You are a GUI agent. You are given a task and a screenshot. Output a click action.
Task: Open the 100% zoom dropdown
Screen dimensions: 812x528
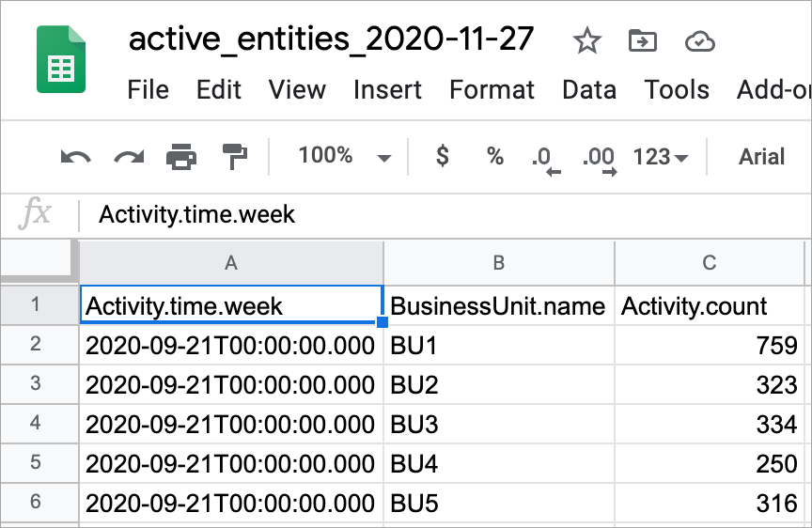344,157
